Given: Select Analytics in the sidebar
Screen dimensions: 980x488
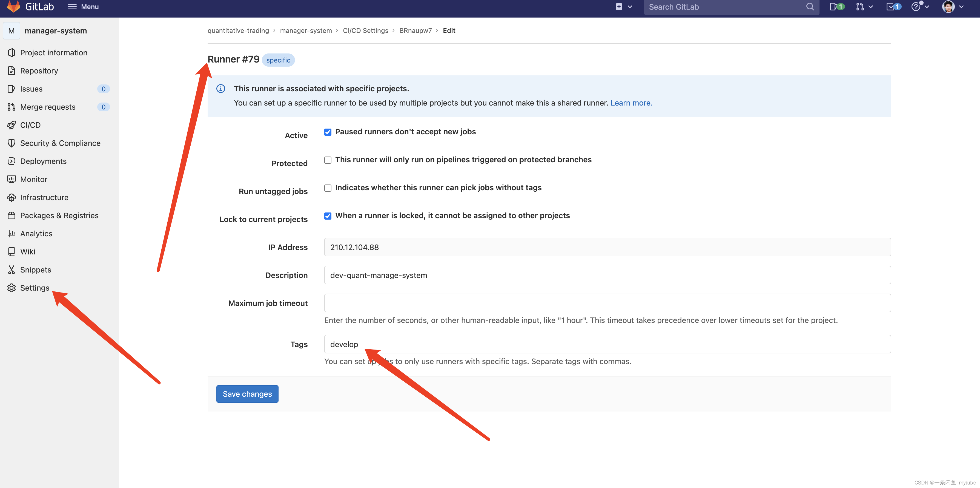Looking at the screenshot, I should pyautogui.click(x=36, y=233).
